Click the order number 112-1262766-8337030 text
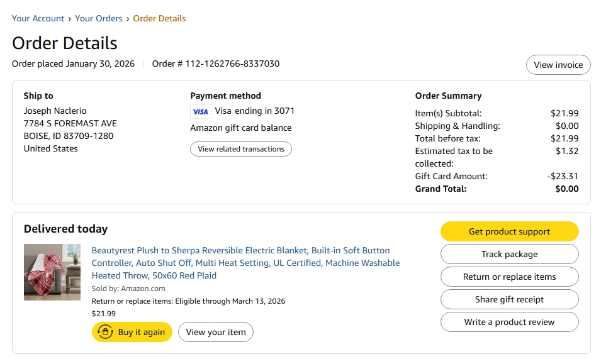This screenshot has width=601, height=364. click(232, 63)
